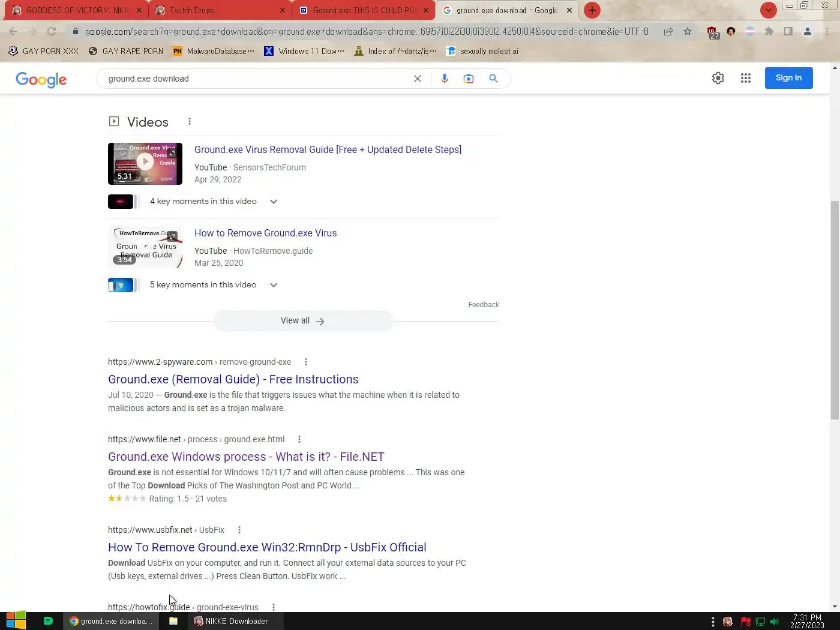Click View all videos button
Viewport: 840px width, 630px height.
[x=303, y=321]
